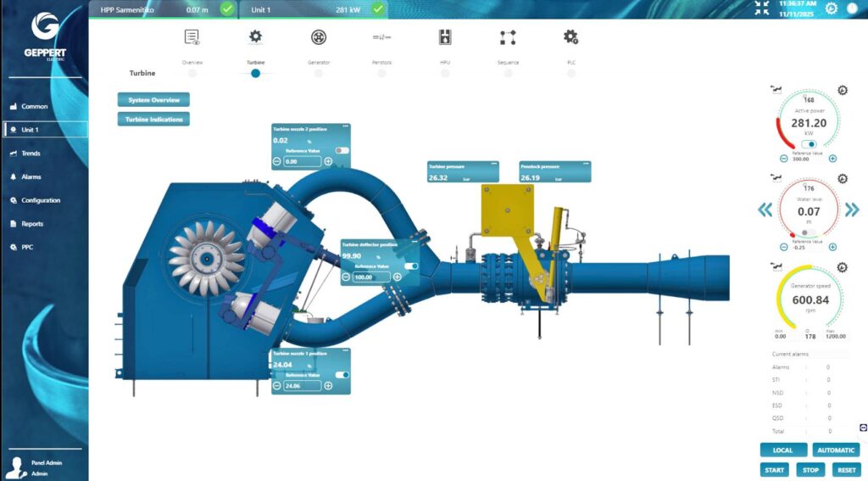Open Penstock pressure widget options menu
Screen dimensions: 868x481
click(585, 164)
